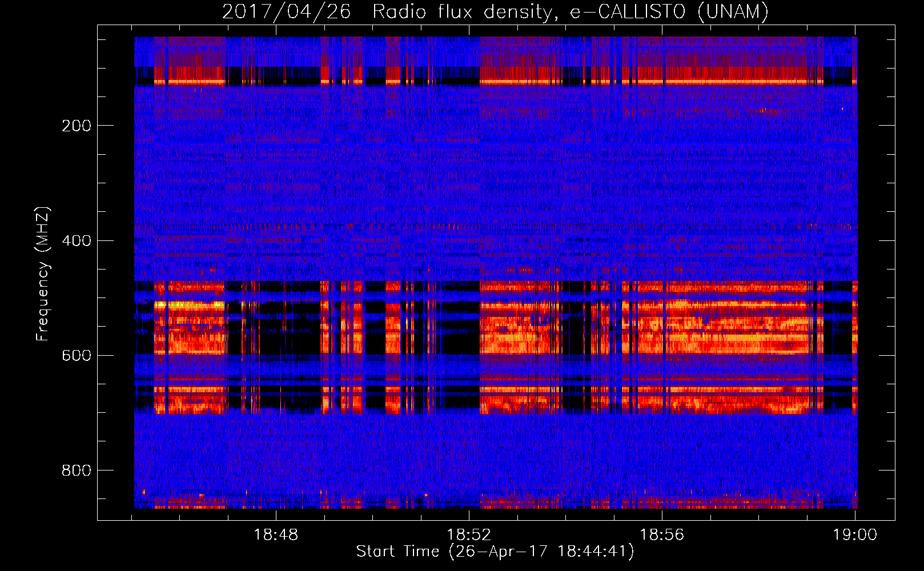Viewport: 924px width, 571px height.
Task: Click the "Start Time (26-Apr-17 18:44:41)" label
Action: (x=495, y=552)
